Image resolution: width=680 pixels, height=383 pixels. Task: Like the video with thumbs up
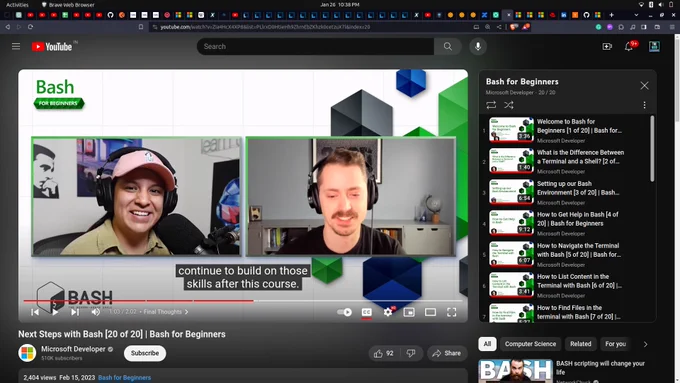(384, 354)
